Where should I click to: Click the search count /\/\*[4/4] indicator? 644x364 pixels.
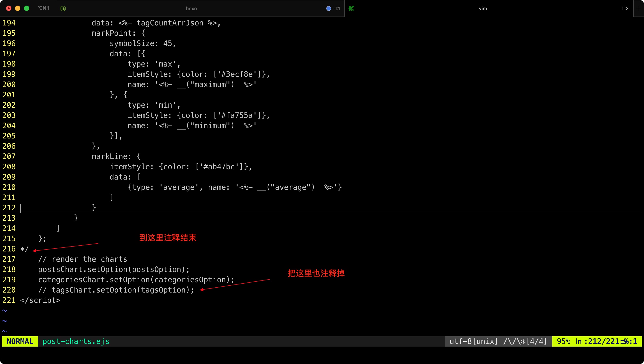click(x=525, y=341)
